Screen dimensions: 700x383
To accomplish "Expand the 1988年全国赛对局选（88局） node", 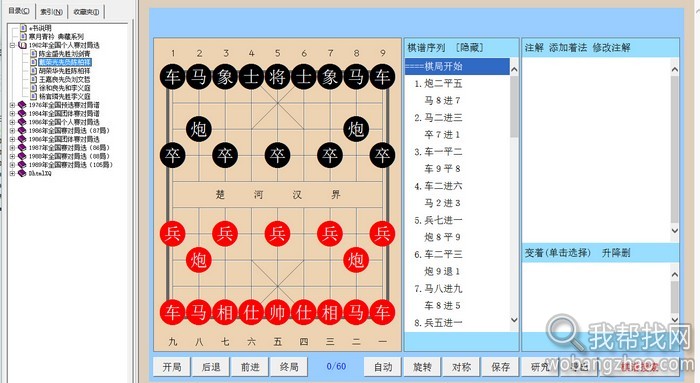I will pos(12,156).
